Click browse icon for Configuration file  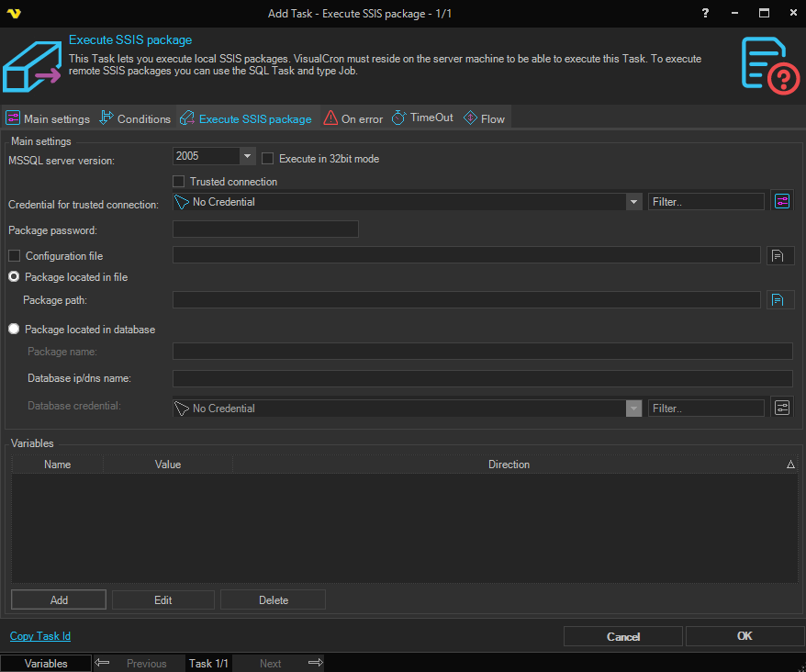pos(780,256)
